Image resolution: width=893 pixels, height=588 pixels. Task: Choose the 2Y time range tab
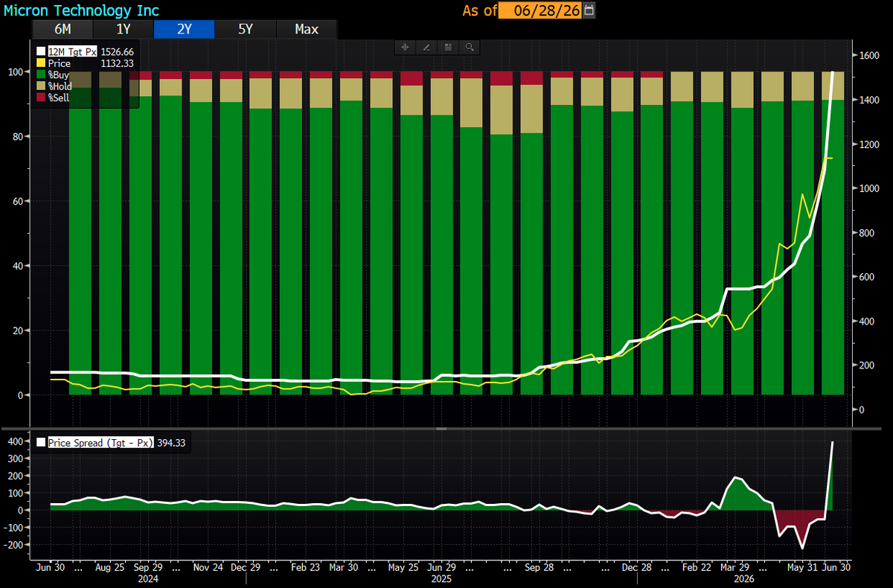point(185,29)
